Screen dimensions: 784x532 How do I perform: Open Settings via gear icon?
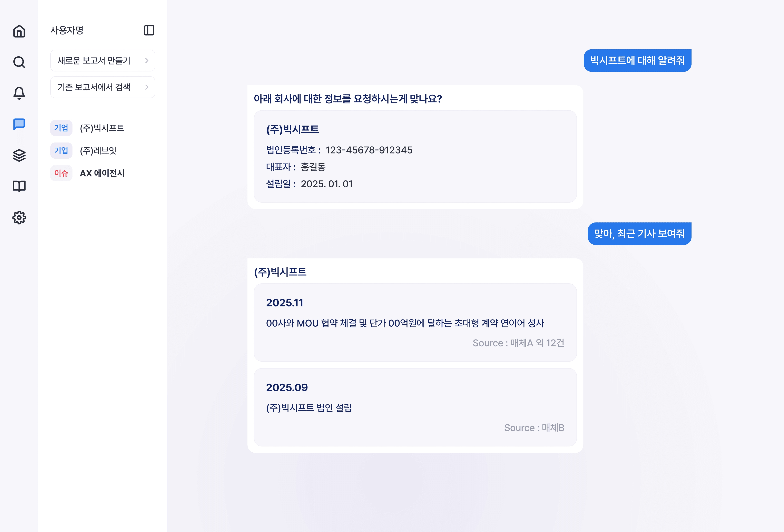[x=19, y=218]
